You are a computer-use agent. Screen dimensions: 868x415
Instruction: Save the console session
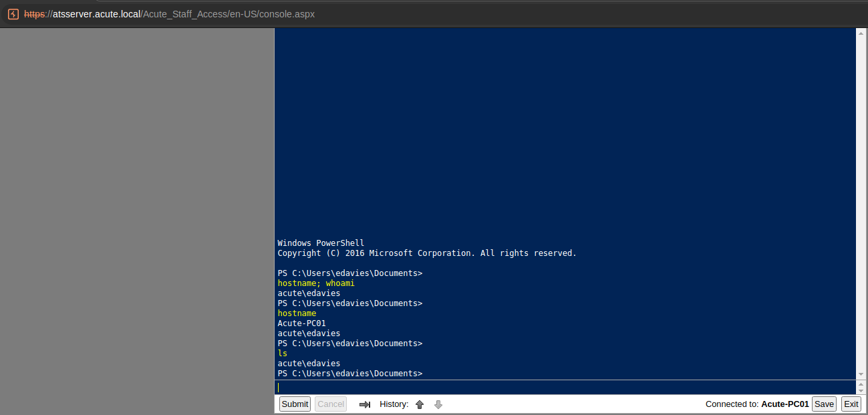coord(824,404)
